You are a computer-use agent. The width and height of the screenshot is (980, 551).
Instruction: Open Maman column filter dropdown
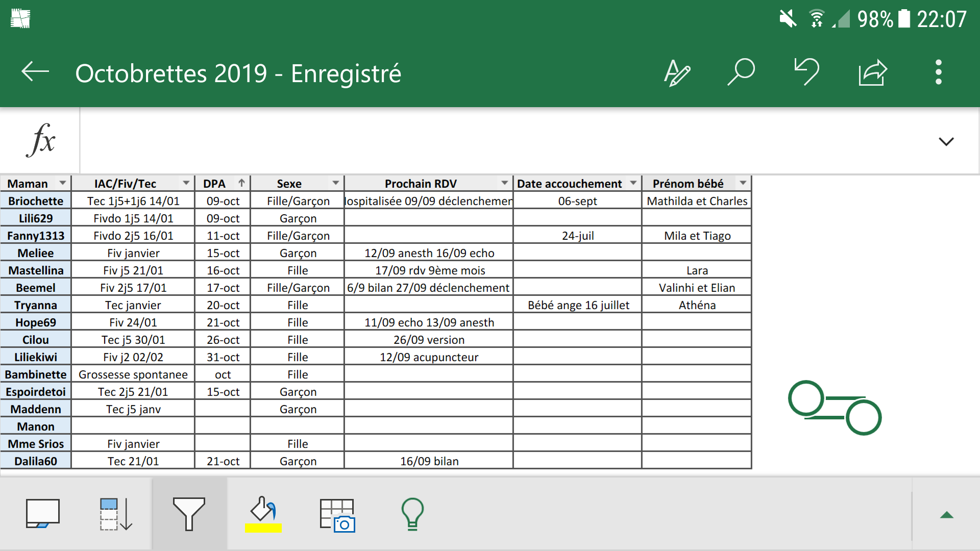63,183
